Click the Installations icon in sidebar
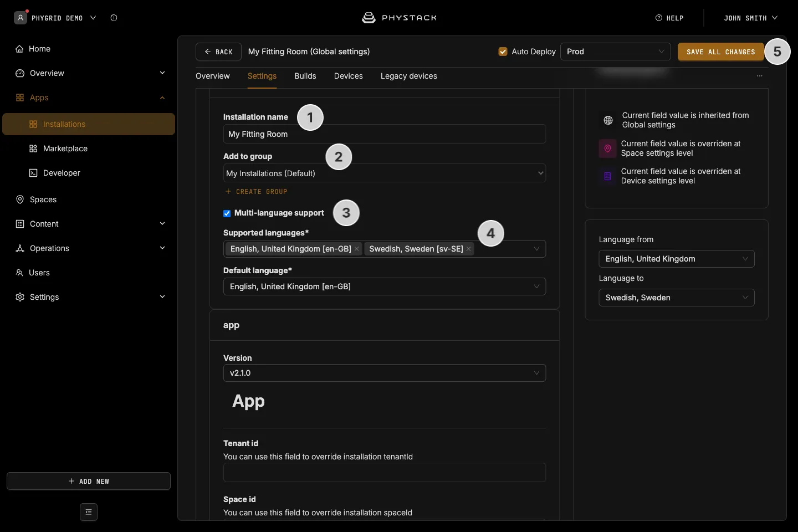Image resolution: width=798 pixels, height=532 pixels. [33, 124]
